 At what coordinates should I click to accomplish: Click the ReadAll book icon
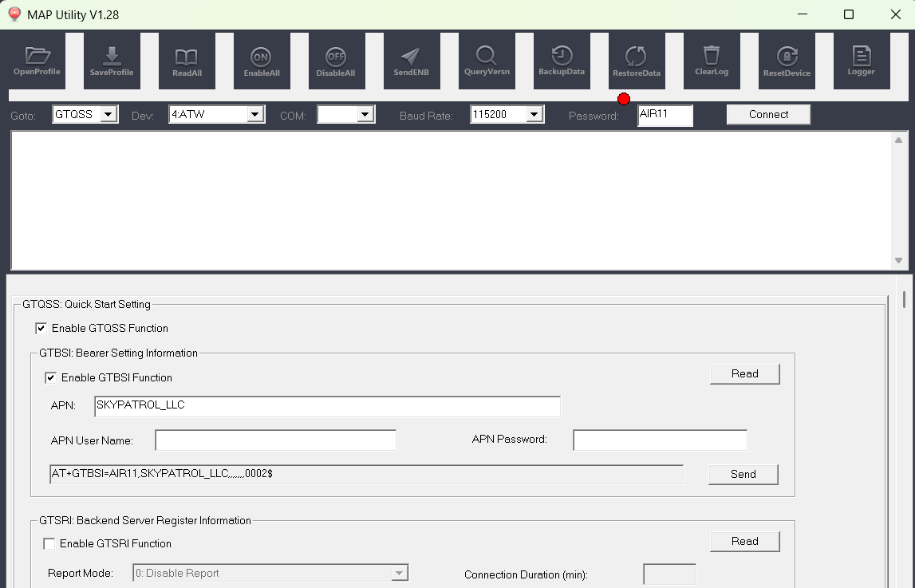coord(187,61)
